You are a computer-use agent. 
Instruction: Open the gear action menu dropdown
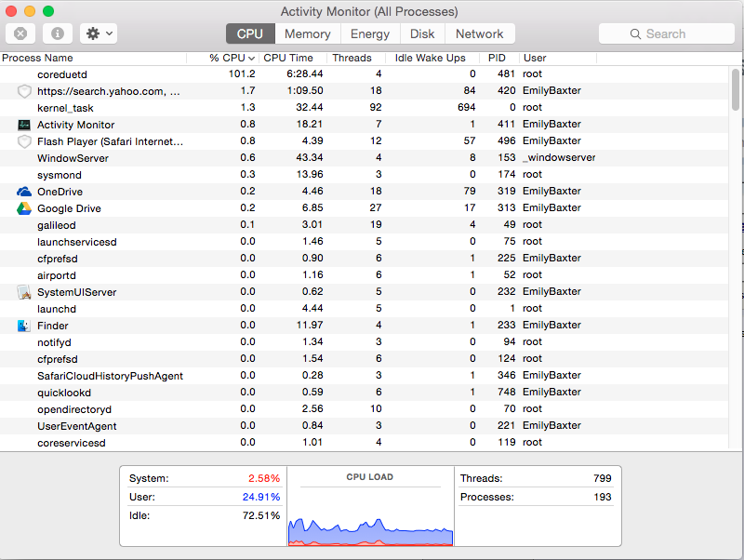99,33
